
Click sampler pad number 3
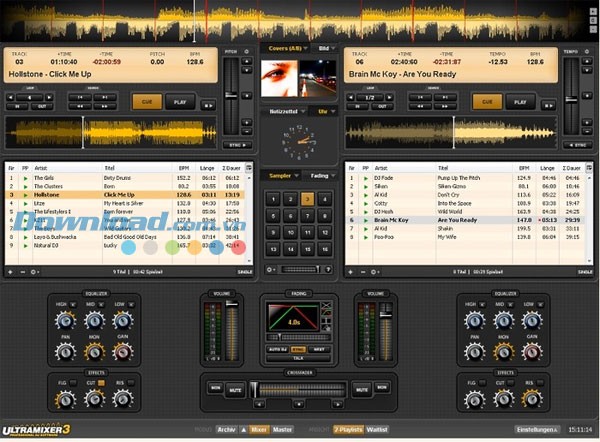click(x=308, y=199)
